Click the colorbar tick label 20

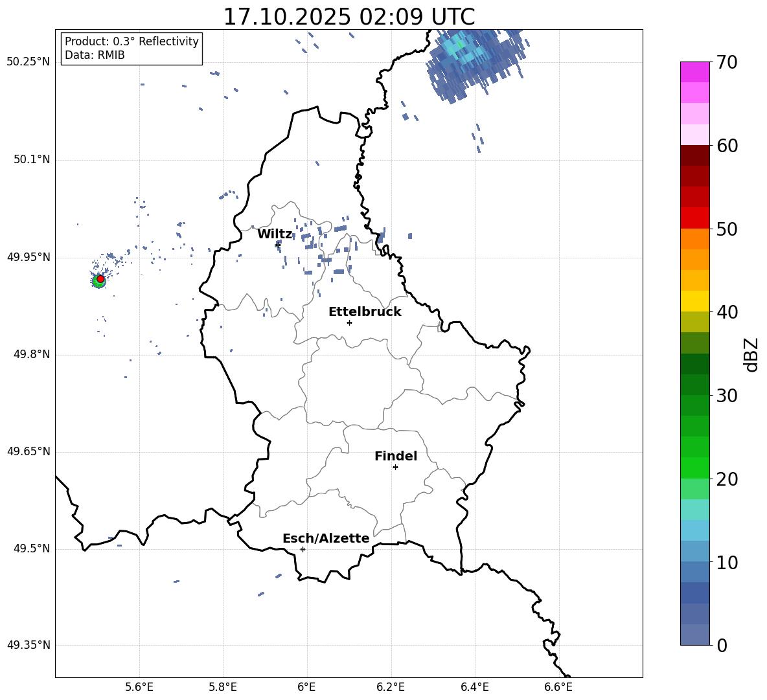(x=727, y=479)
